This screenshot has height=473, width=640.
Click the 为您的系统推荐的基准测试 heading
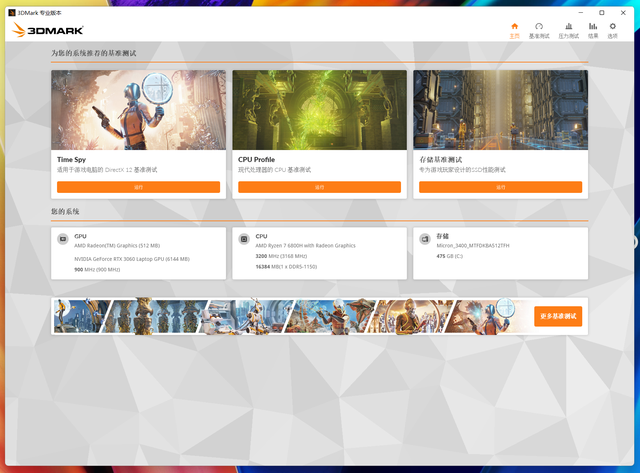(x=93, y=53)
